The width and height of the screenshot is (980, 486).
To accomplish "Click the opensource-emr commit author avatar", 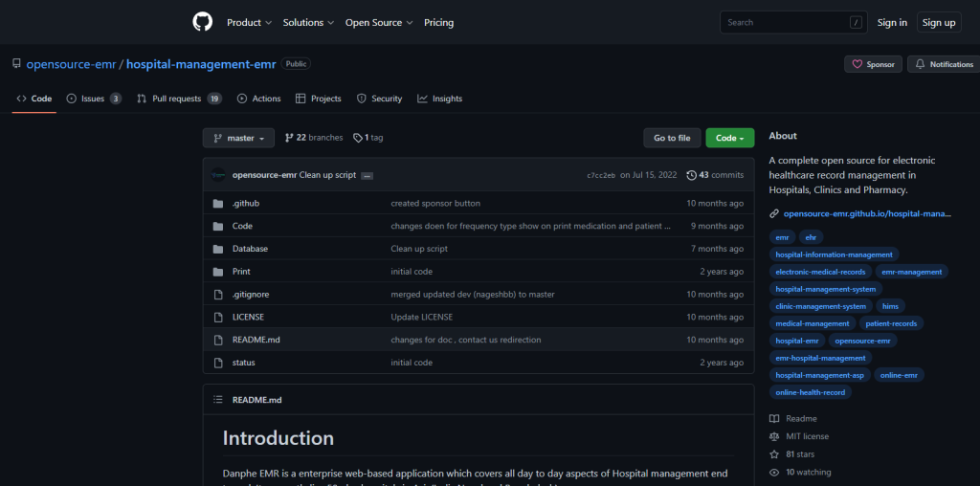I will click(x=218, y=175).
